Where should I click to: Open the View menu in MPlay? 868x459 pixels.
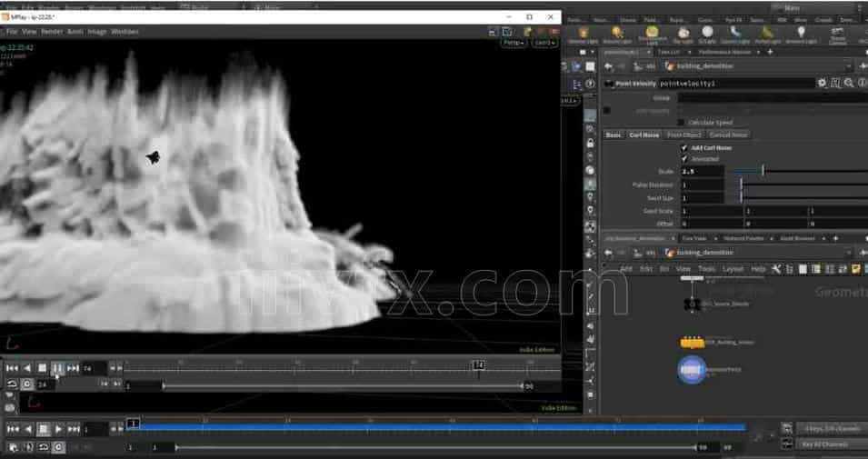[29, 32]
